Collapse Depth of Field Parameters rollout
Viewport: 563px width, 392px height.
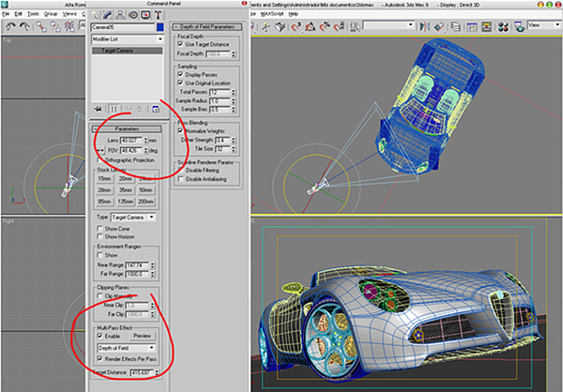pos(207,26)
